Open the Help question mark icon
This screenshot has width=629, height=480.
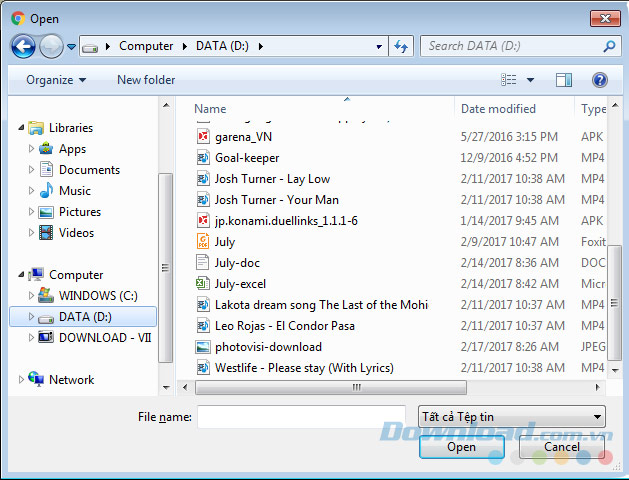pos(600,80)
